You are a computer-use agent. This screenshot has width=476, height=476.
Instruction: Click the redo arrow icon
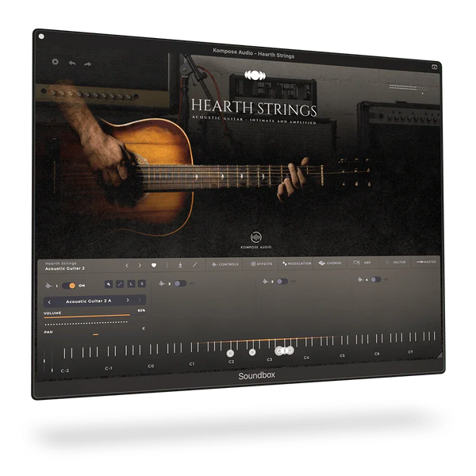(87, 64)
